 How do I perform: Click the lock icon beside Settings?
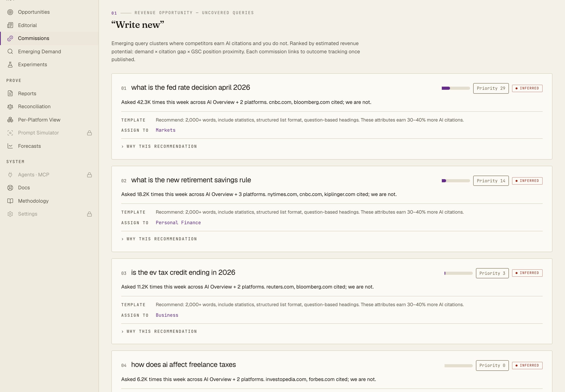point(89,214)
